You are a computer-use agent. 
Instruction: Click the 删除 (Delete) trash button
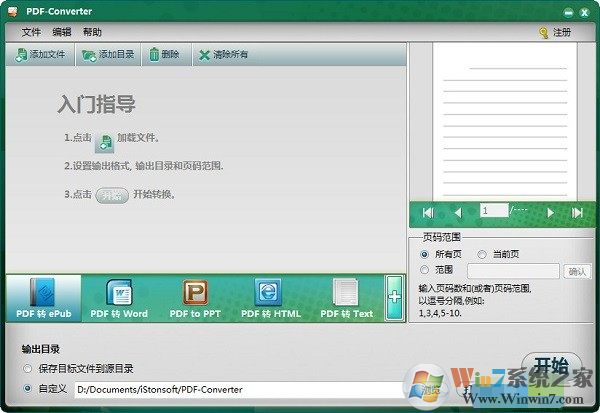coord(166,55)
